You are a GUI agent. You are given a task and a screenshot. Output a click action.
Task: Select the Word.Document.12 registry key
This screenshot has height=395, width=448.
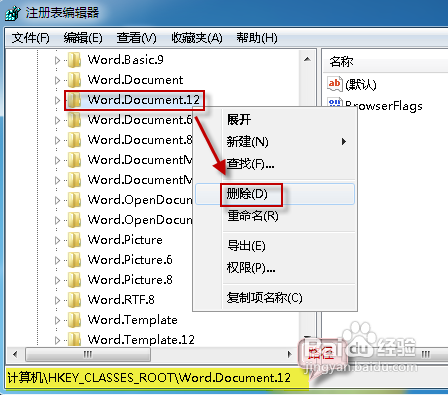click(144, 100)
